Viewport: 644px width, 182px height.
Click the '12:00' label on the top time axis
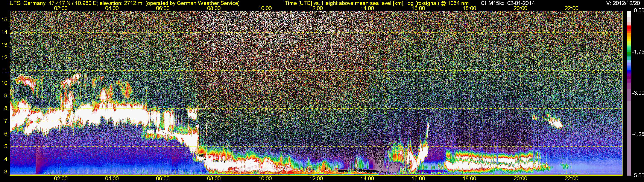[x=316, y=8]
